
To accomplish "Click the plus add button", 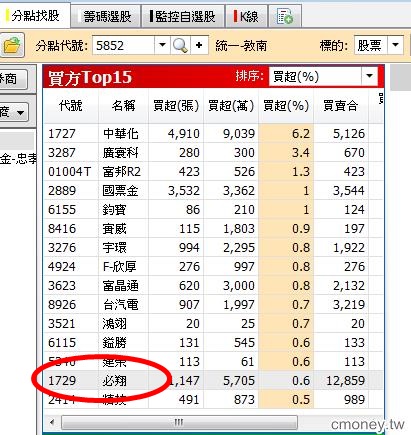I will point(199,45).
